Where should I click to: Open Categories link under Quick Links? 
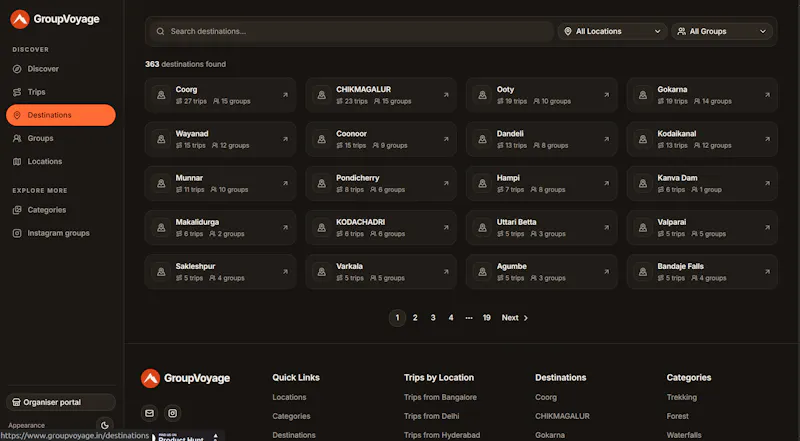[x=291, y=416]
